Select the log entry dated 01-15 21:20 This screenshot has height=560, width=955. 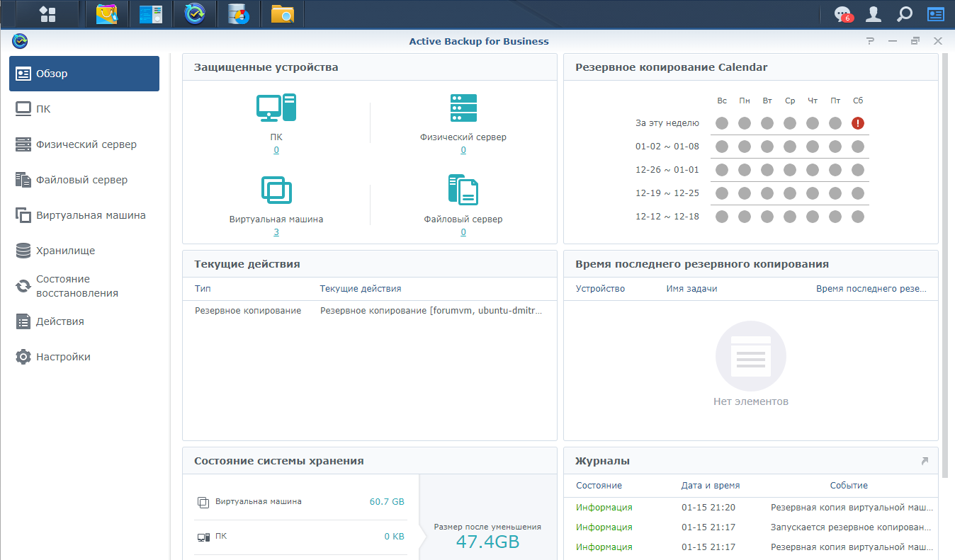point(751,508)
